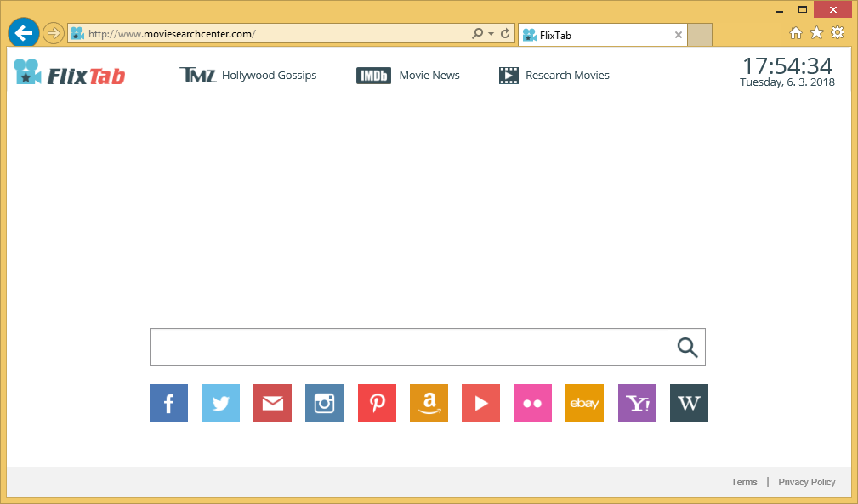858x504 pixels.
Task: Minimize the browser window
Action: click(780, 10)
